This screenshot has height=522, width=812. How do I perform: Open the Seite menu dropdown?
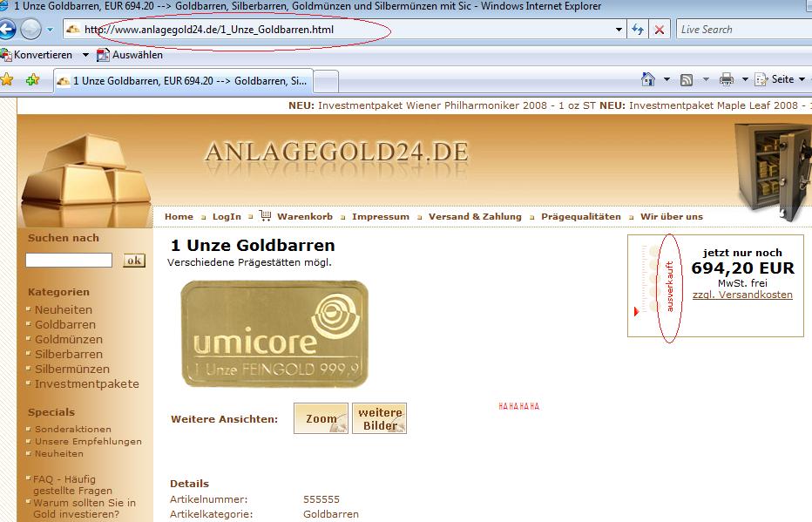click(x=782, y=78)
